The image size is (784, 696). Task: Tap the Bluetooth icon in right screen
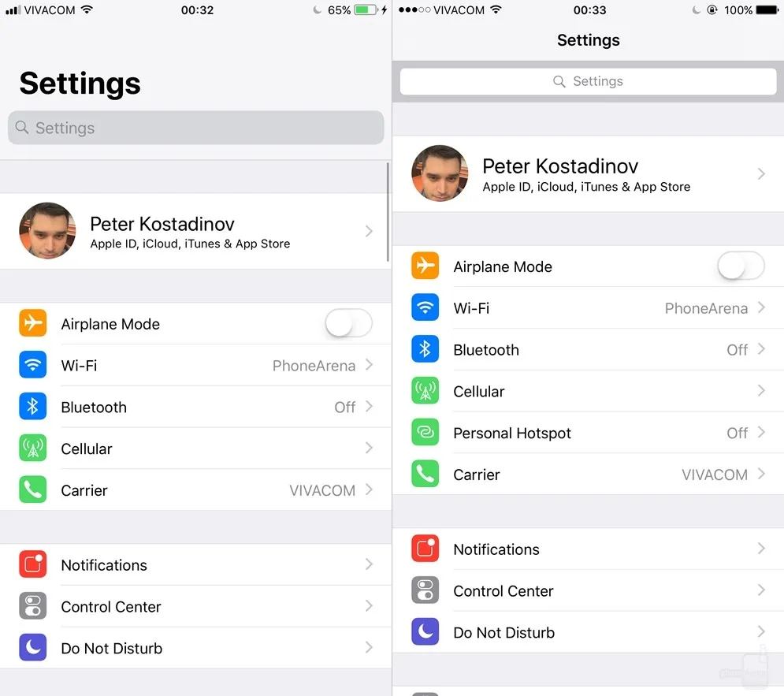(425, 349)
